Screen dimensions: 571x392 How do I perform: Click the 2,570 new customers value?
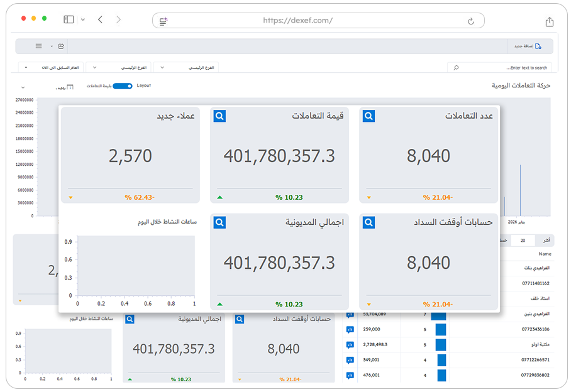coord(130,156)
